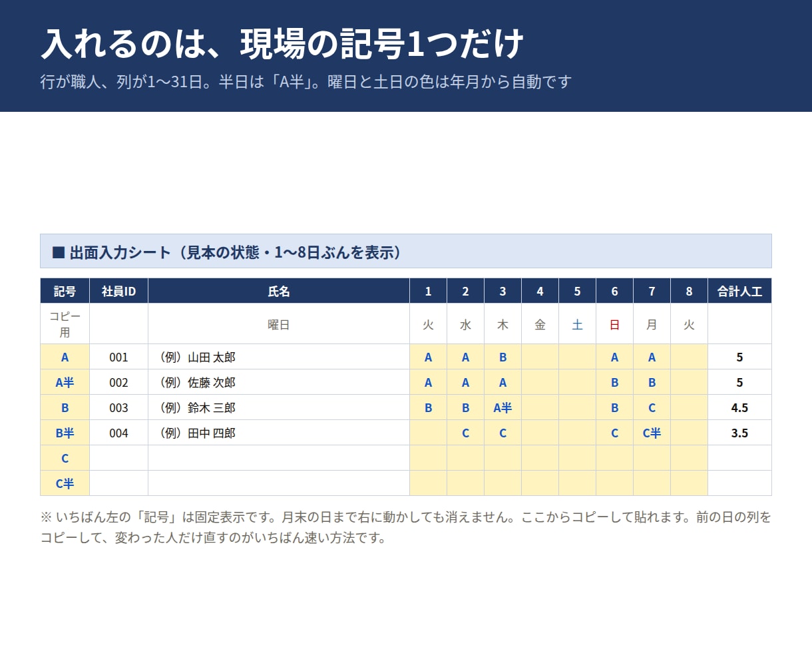812x671 pixels.
Task: Click the name (例) 鈴木 三郎
Action: (x=197, y=407)
